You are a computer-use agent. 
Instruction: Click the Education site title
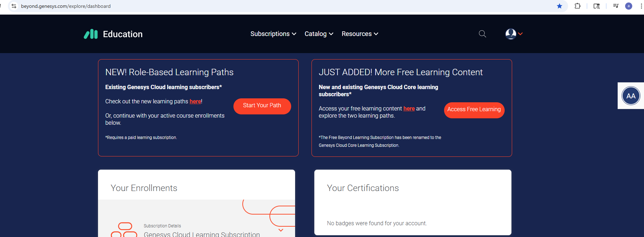pyautogui.click(x=123, y=34)
